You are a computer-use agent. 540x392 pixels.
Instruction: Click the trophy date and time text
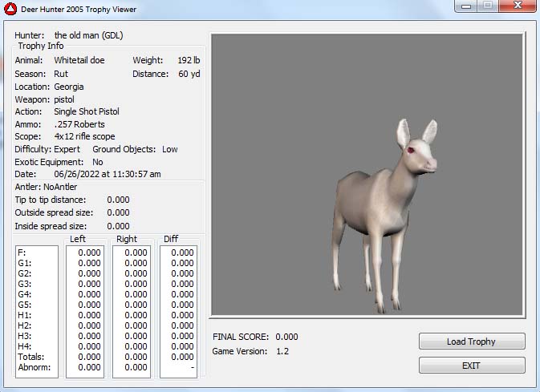pyautogui.click(x=108, y=174)
